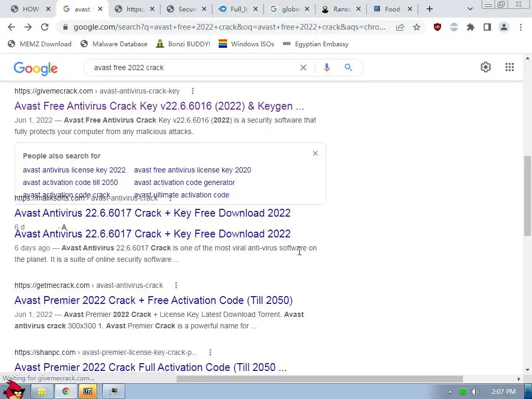Viewport: 532px width, 399px height.
Task: Open the Extensions puzzle piece menu
Action: click(471, 27)
